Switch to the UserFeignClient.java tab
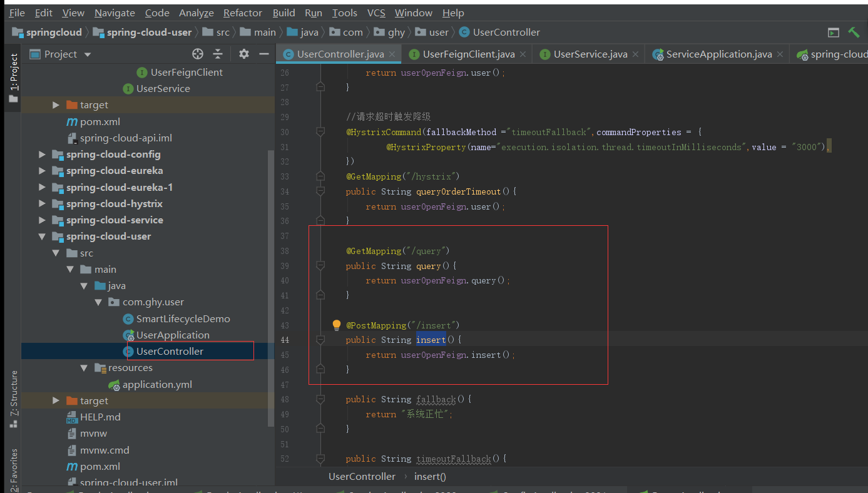The width and height of the screenshot is (868, 493). coord(468,54)
